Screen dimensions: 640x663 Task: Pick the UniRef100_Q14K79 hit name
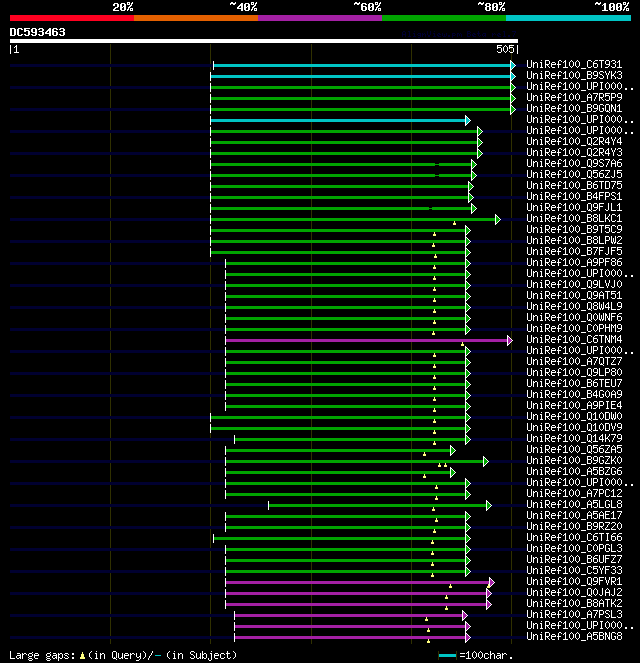[x=574, y=438]
